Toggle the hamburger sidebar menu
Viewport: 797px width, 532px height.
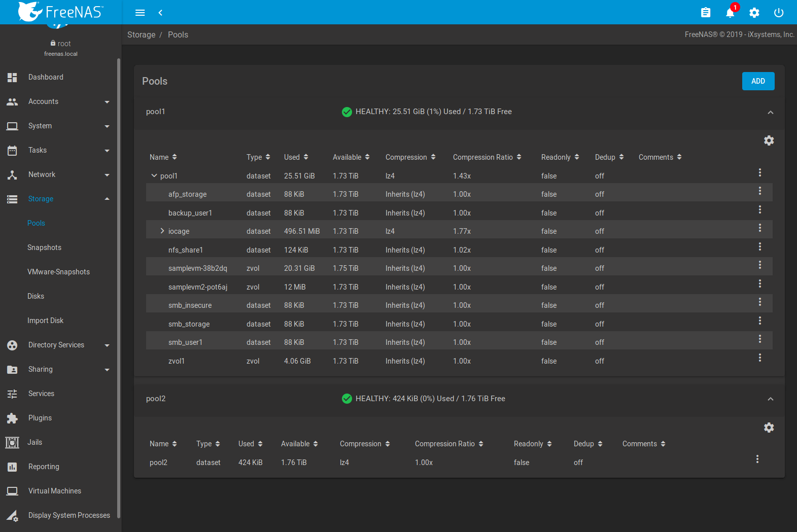coord(140,13)
